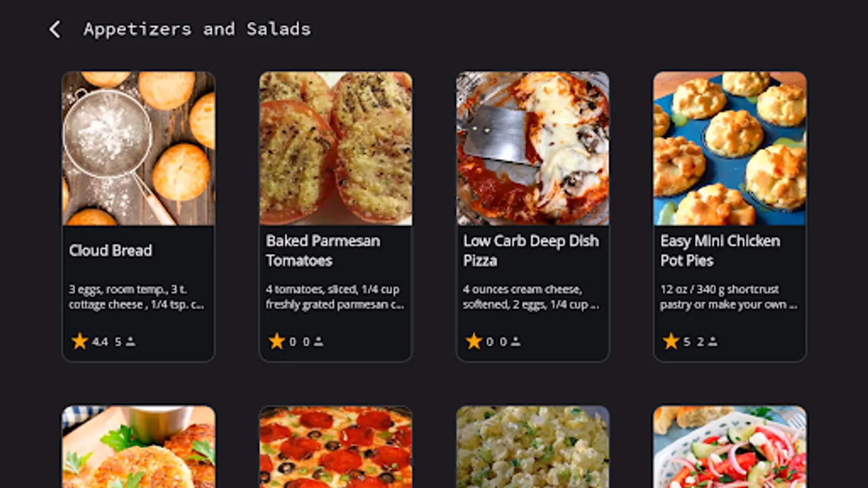
Task: Select the Easy Mini Chicken Pot Pies title
Action: 720,251
